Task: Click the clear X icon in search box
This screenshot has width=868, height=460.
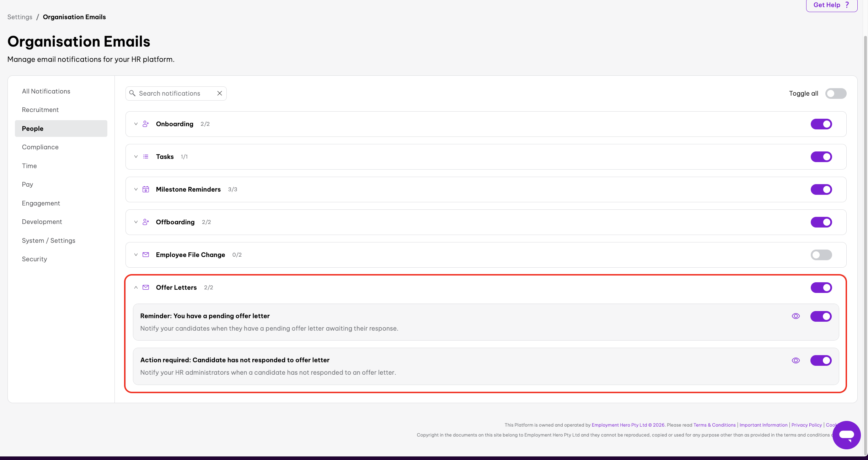Action: click(220, 93)
